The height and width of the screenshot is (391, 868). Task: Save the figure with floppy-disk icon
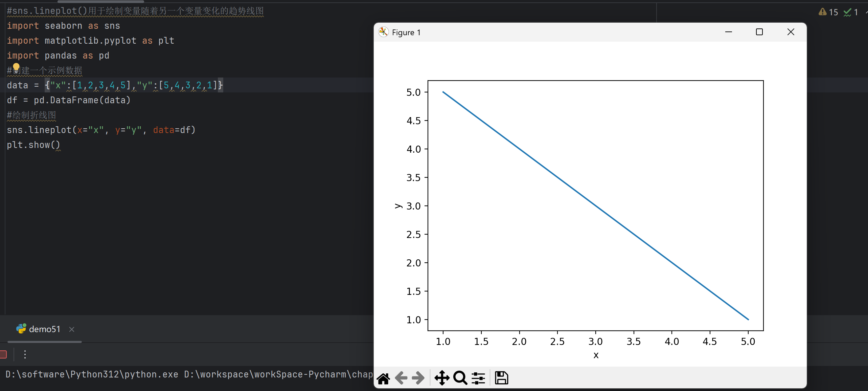[501, 378]
